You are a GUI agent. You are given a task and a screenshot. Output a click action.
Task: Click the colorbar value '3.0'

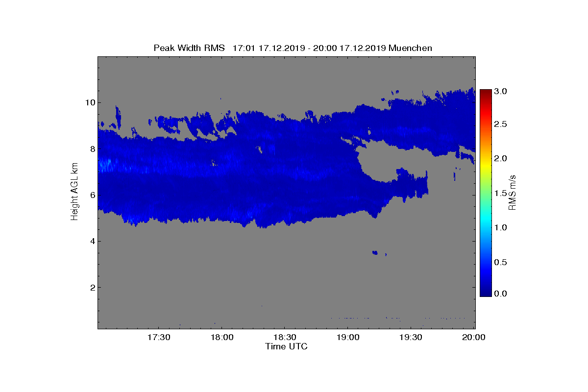tap(501, 91)
